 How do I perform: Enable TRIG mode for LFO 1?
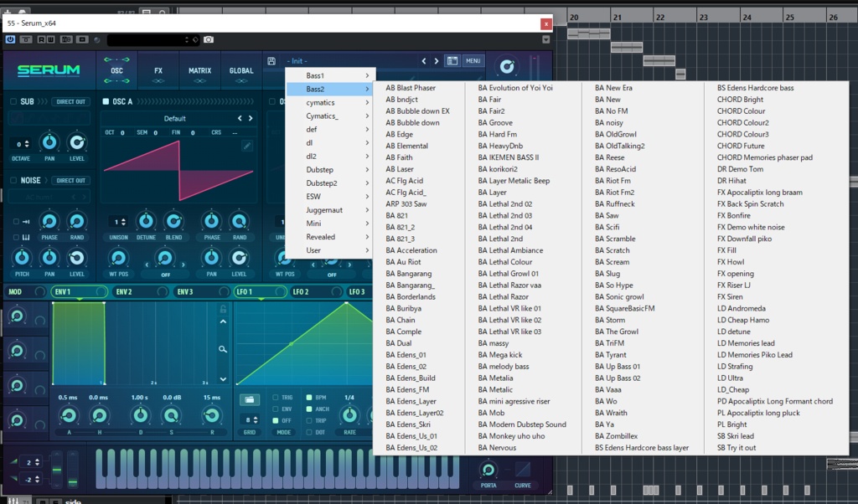[275, 397]
